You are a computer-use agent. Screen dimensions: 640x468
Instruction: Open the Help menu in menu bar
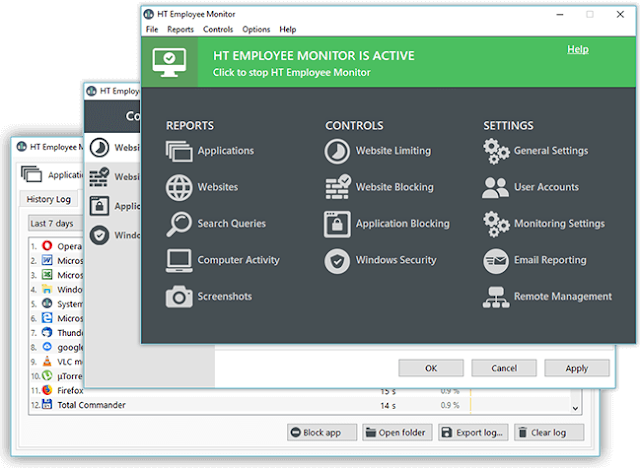click(x=288, y=29)
